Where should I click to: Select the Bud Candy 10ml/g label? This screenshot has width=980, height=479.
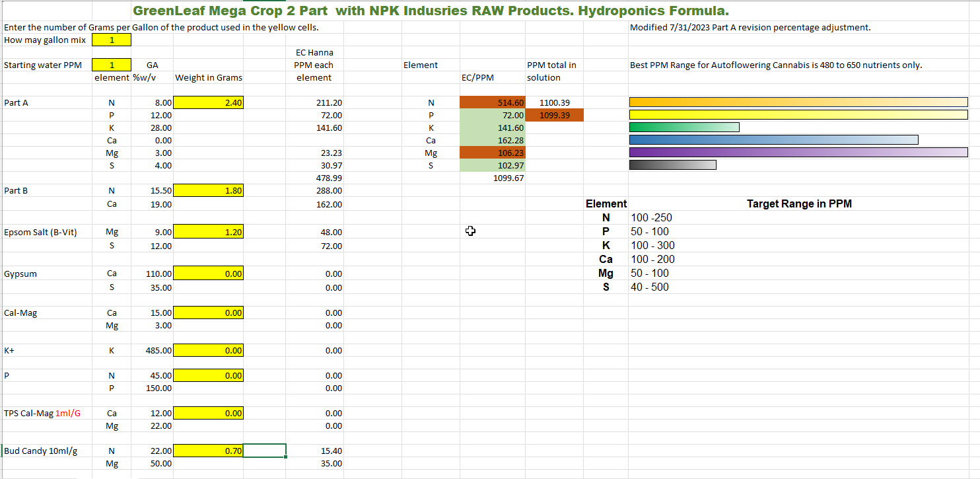click(x=41, y=451)
